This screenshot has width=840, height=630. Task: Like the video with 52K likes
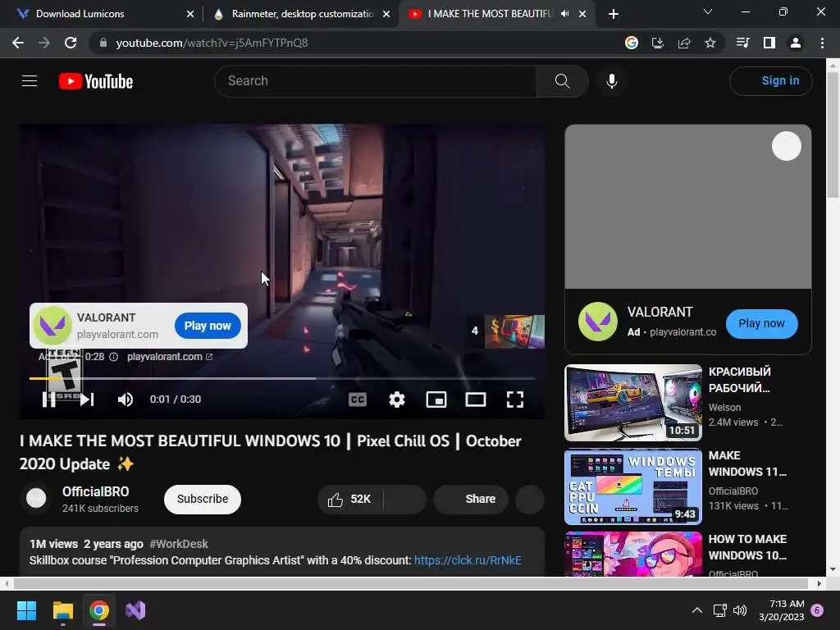349,500
